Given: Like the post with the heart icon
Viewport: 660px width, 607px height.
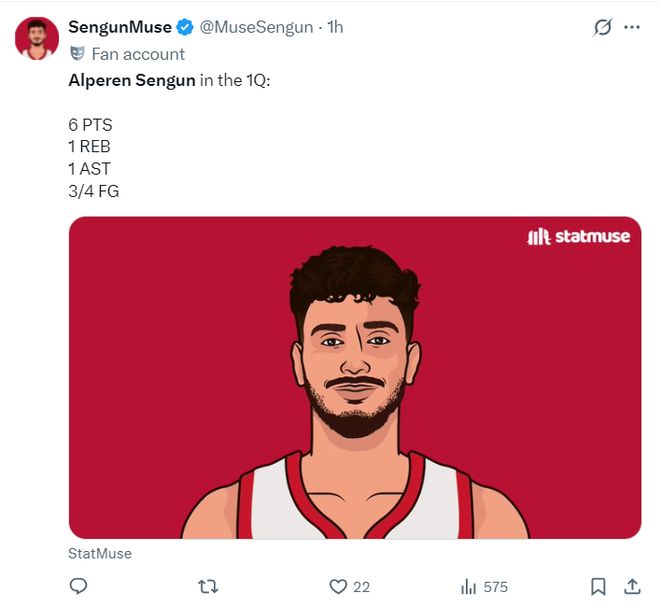Looking at the screenshot, I should tap(338, 586).
